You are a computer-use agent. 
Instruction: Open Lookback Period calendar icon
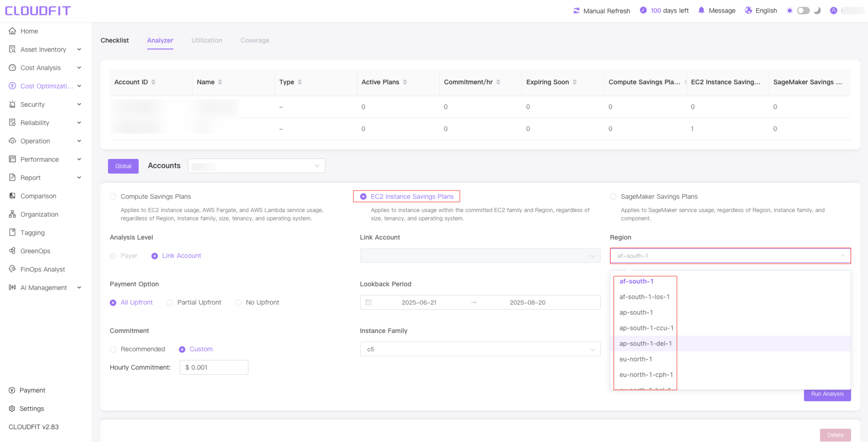[368, 302]
